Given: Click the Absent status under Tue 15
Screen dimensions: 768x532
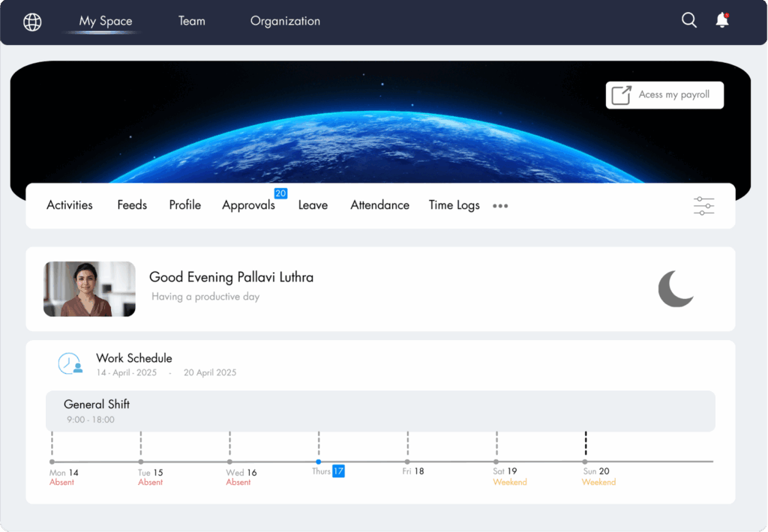Looking at the screenshot, I should [x=150, y=482].
